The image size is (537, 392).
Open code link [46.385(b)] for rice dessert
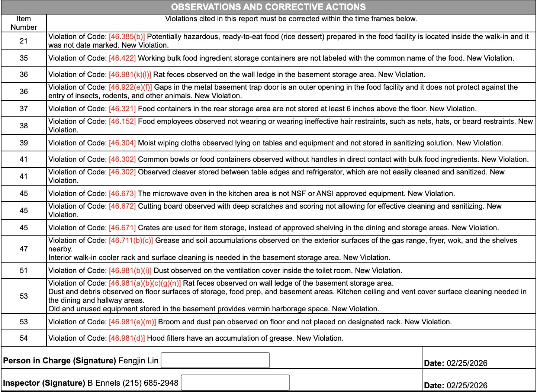click(127, 36)
